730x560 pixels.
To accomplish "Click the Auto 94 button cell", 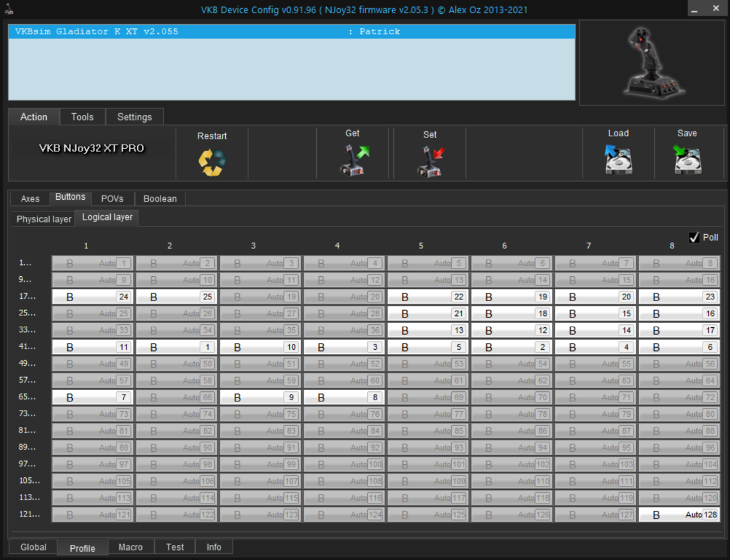I will point(512,448).
